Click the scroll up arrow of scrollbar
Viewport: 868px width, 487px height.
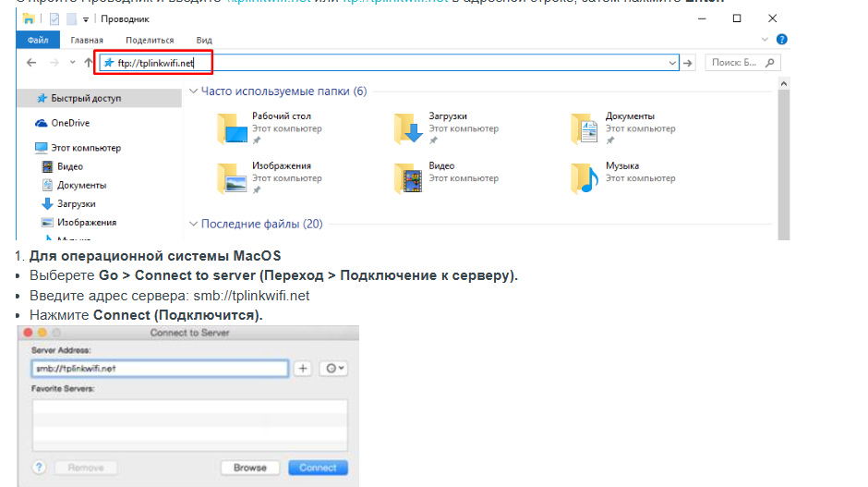coord(783,84)
